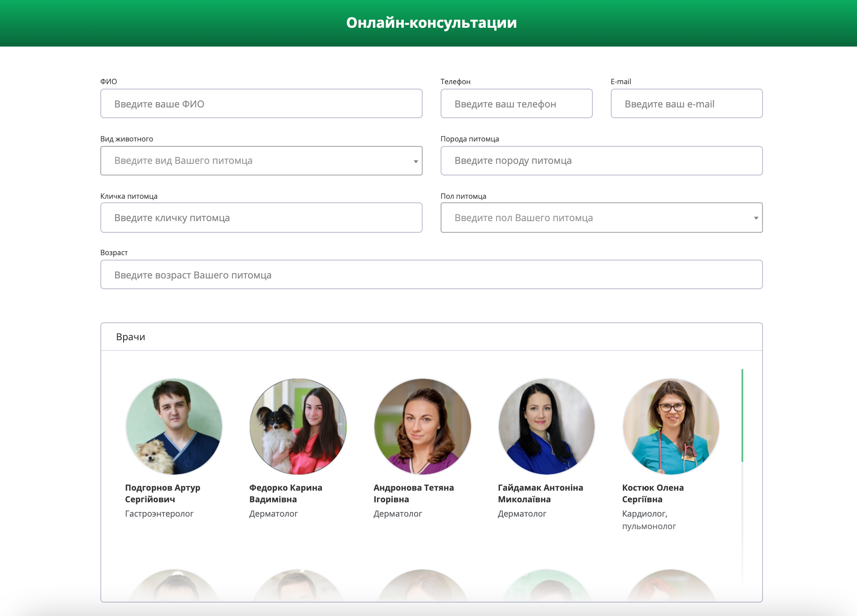Select doctor photo of Подгорнов Артур
857x616 pixels.
(x=174, y=427)
